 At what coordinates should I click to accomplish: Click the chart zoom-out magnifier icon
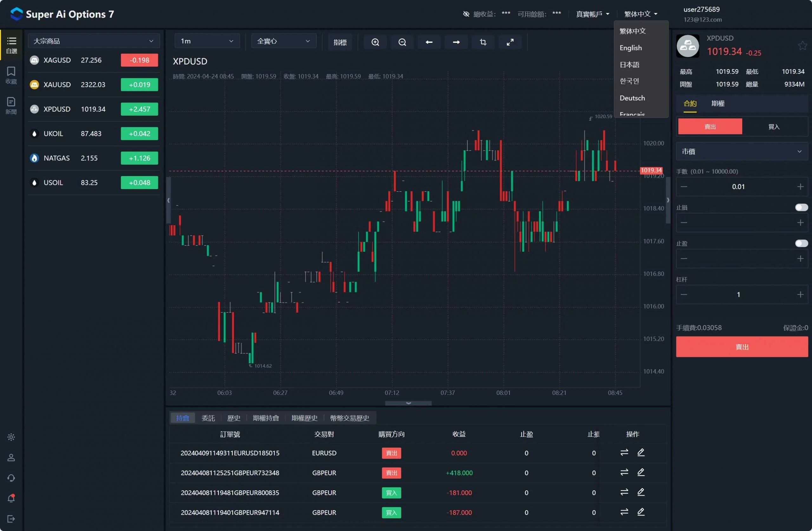click(x=402, y=42)
